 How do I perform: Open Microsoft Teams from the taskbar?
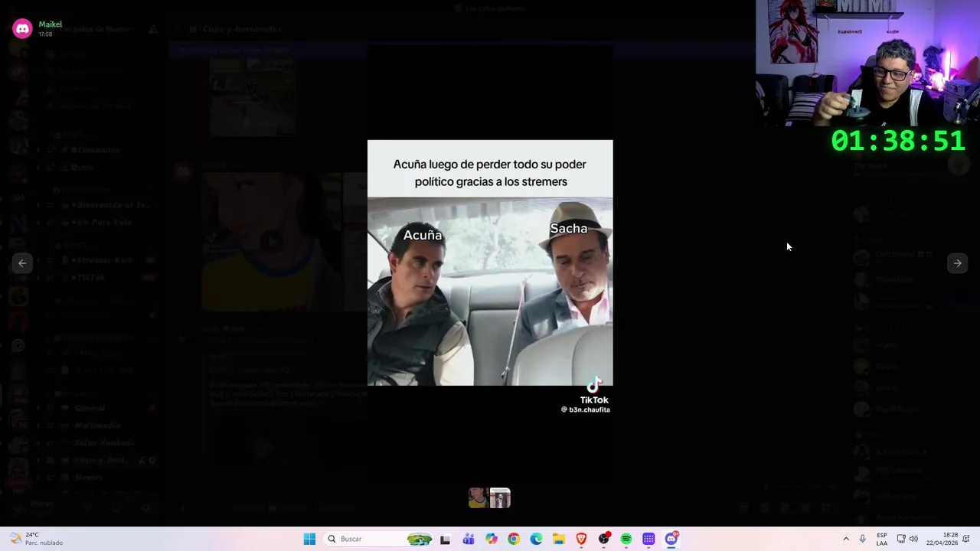pyautogui.click(x=469, y=539)
